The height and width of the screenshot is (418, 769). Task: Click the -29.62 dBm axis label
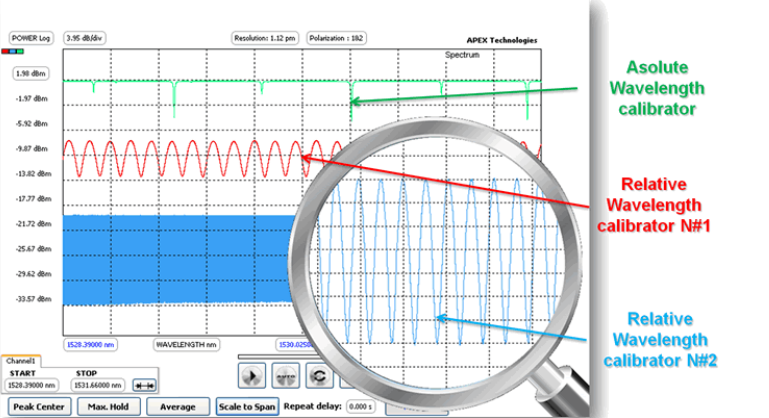point(33,274)
